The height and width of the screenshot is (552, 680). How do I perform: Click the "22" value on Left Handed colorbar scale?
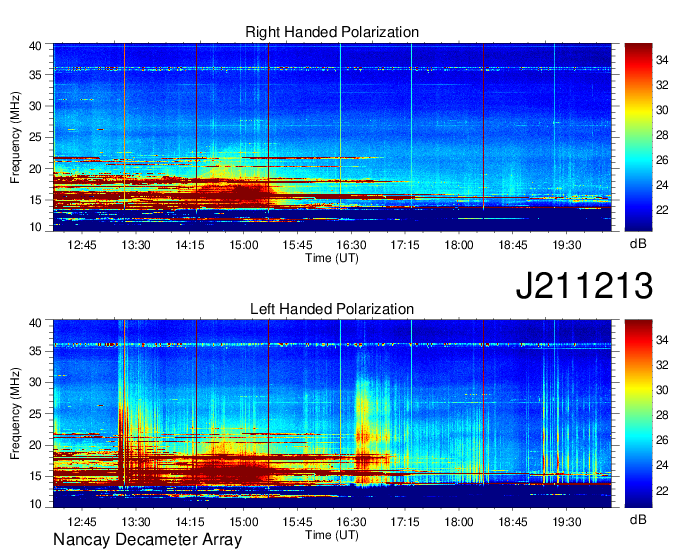(x=662, y=490)
